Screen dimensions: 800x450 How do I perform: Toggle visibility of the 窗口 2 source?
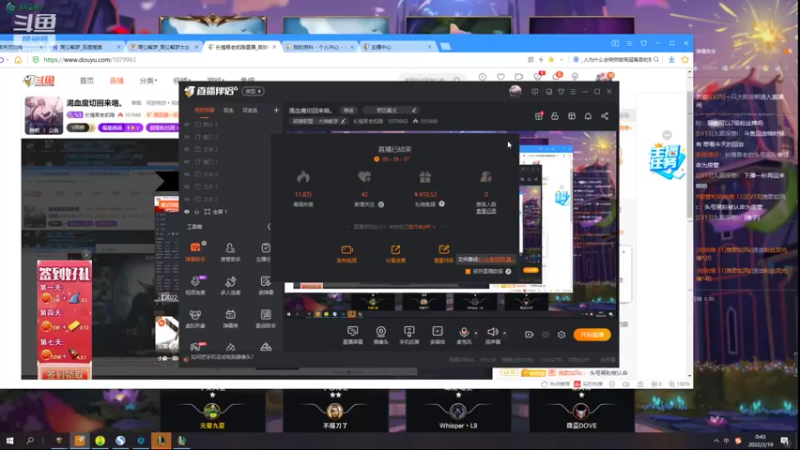187,137
